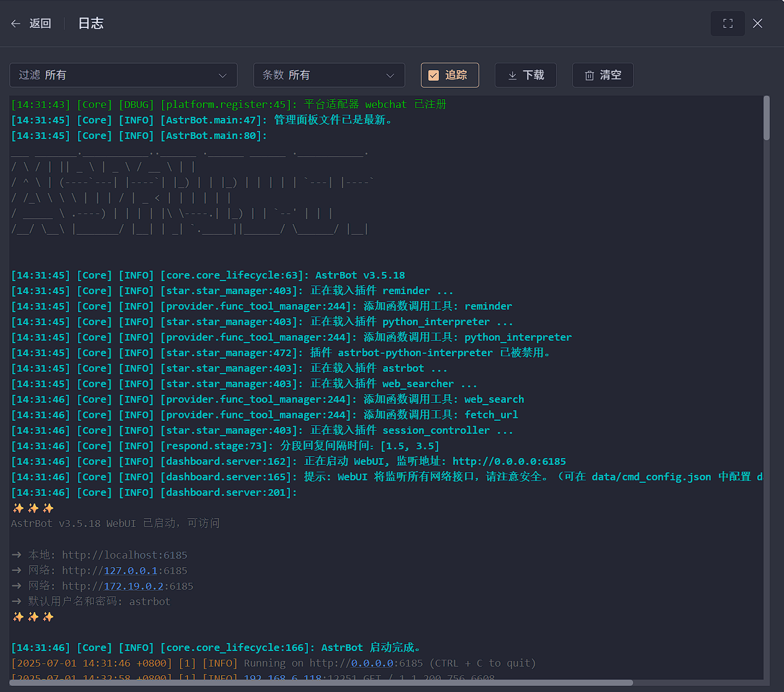
Task: Click the download arrow icon
Action: click(513, 76)
